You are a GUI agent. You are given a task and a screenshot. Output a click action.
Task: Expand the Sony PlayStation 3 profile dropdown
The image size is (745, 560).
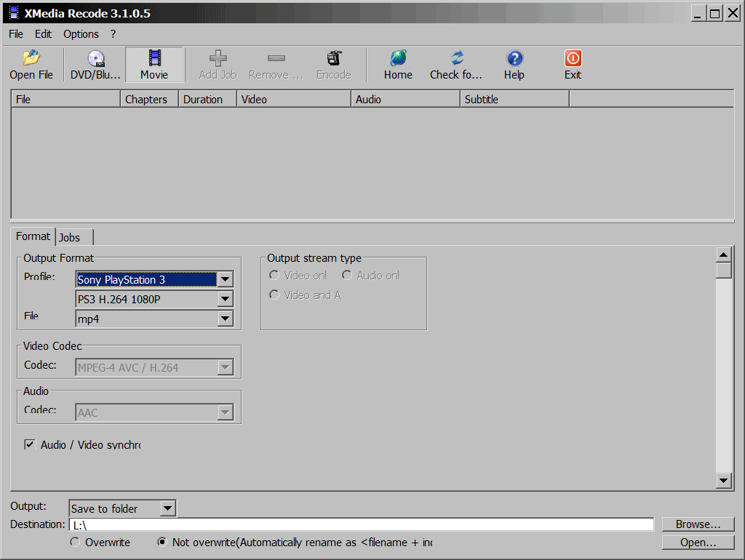point(226,280)
